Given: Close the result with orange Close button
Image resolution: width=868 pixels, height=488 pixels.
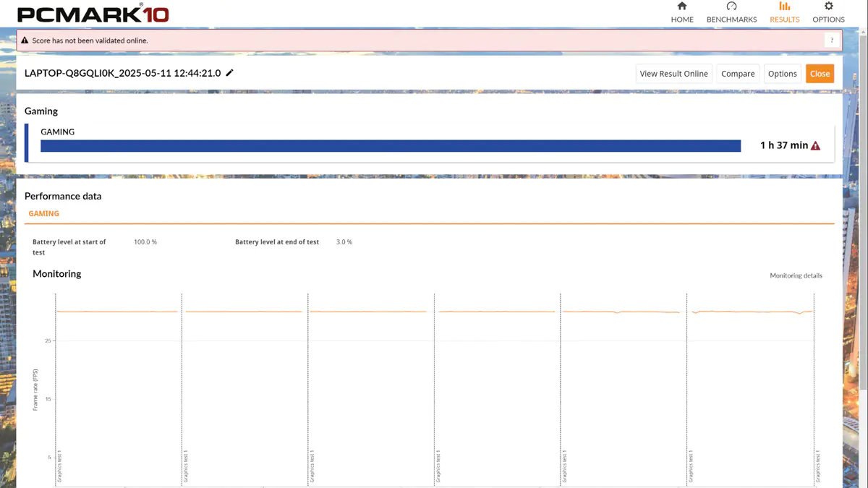Looking at the screenshot, I should click(820, 74).
